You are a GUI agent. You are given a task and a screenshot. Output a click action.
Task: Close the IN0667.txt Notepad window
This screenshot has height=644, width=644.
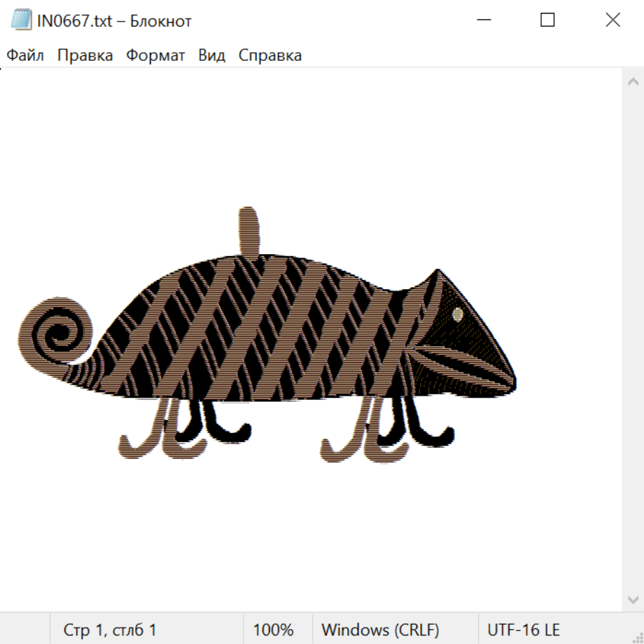coord(613,21)
